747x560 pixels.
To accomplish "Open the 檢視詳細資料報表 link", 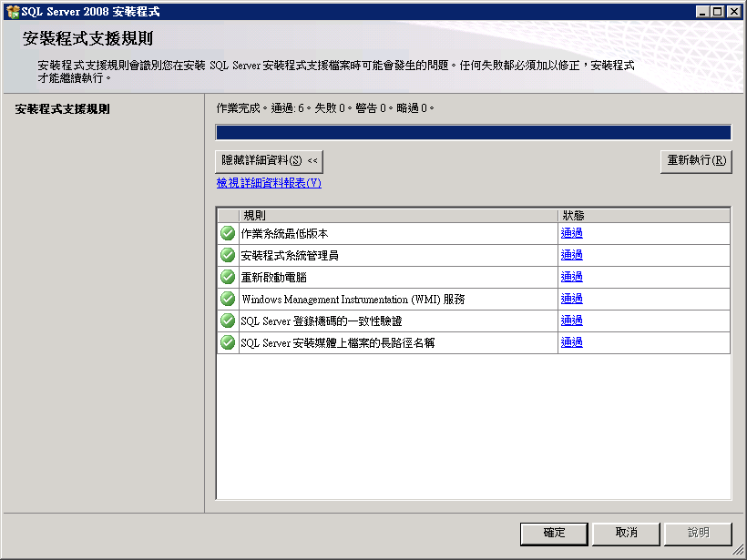I will click(x=269, y=183).
